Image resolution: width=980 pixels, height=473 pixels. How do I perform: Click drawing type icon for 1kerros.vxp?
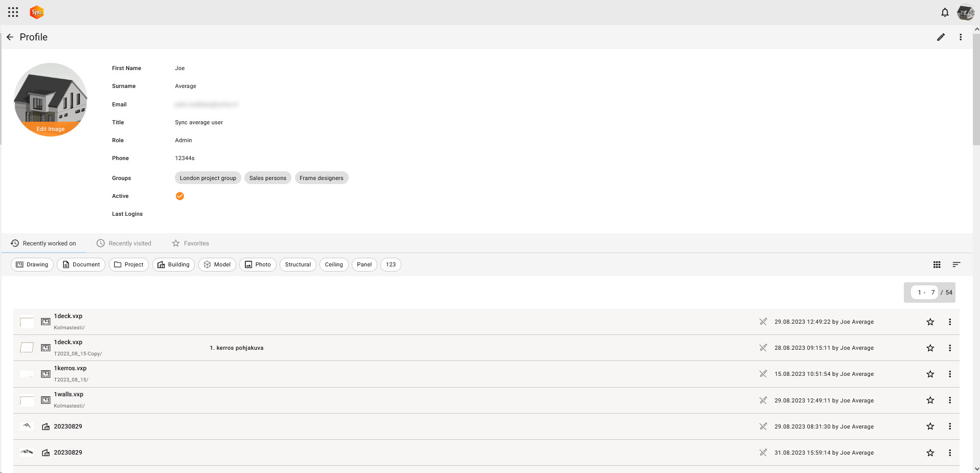[x=45, y=374]
